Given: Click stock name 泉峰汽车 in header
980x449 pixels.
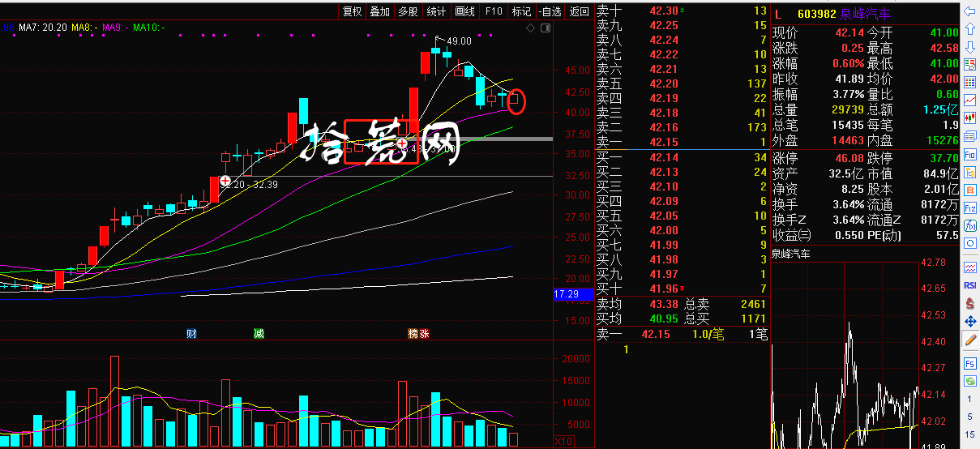Looking at the screenshot, I should pos(865,14).
